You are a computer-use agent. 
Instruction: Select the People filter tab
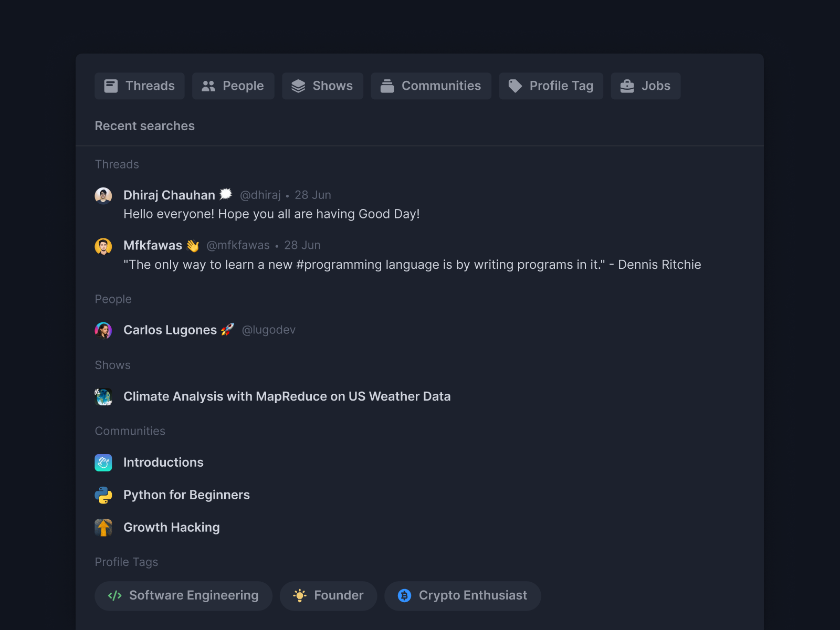click(233, 86)
